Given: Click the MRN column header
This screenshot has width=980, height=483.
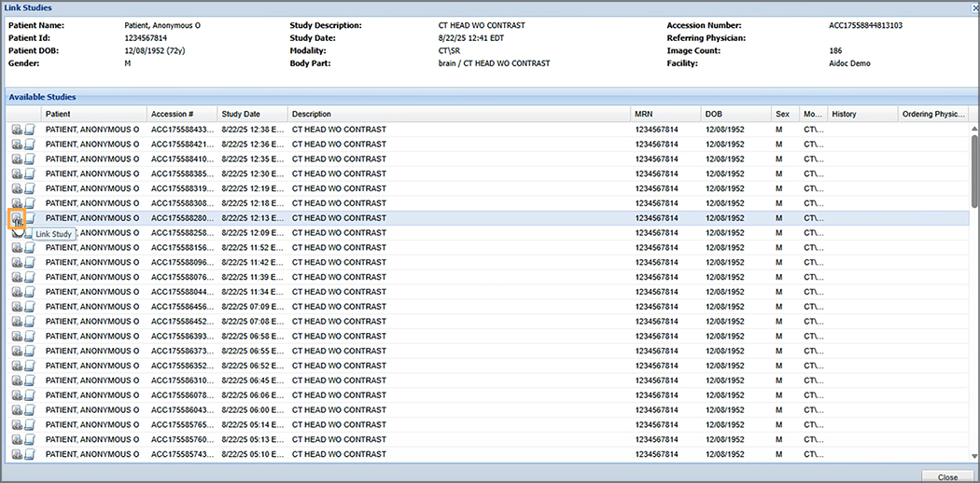Looking at the screenshot, I should coord(665,114).
